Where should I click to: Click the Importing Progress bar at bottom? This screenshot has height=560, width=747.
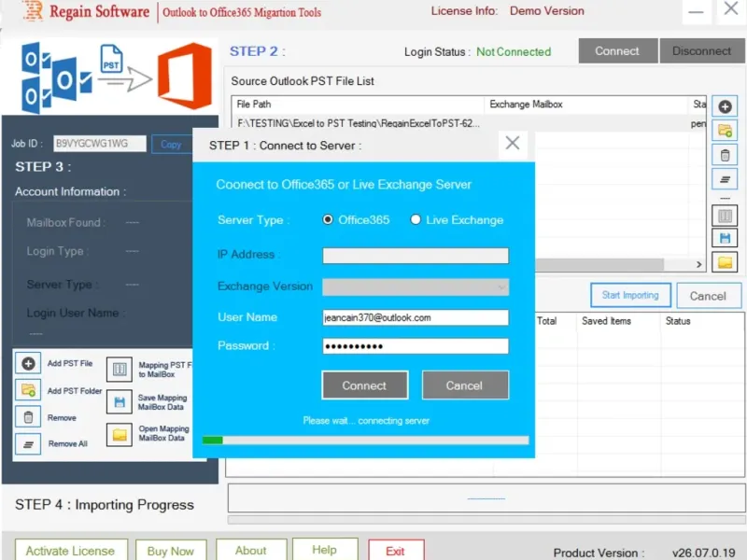[x=486, y=520]
